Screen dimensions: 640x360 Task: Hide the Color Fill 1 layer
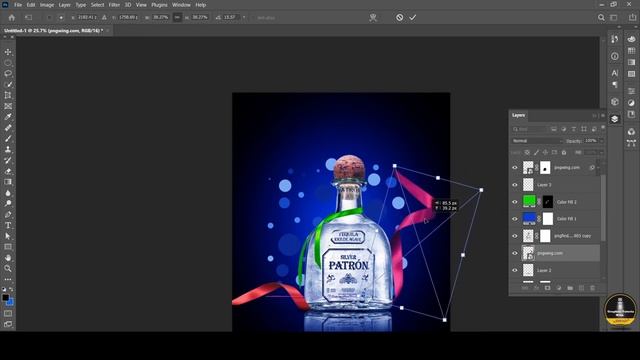tap(515, 219)
